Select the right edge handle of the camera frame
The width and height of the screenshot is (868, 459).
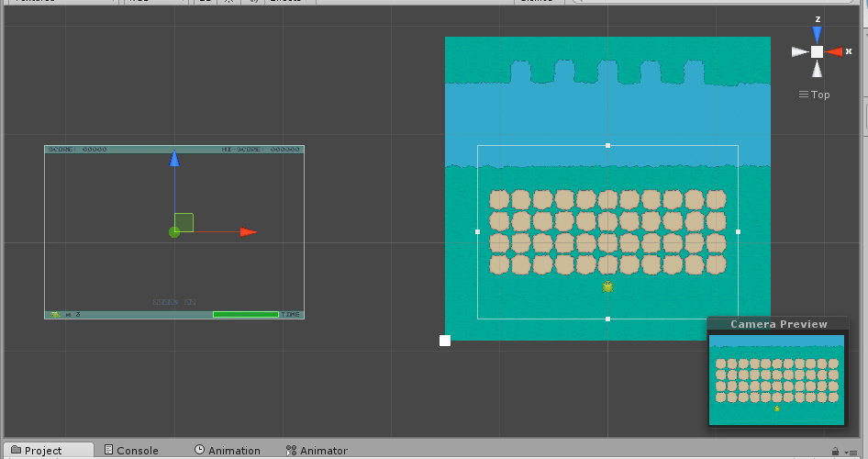click(738, 232)
